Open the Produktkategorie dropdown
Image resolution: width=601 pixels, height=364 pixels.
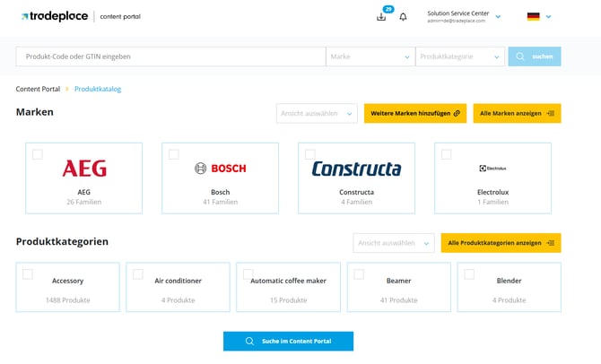point(460,56)
